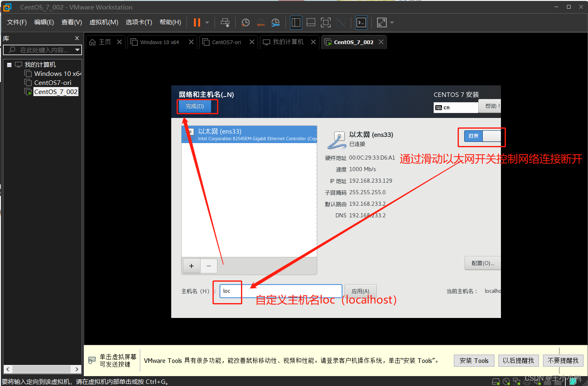
Task: Click the 完成(D) done button
Action: click(x=195, y=106)
